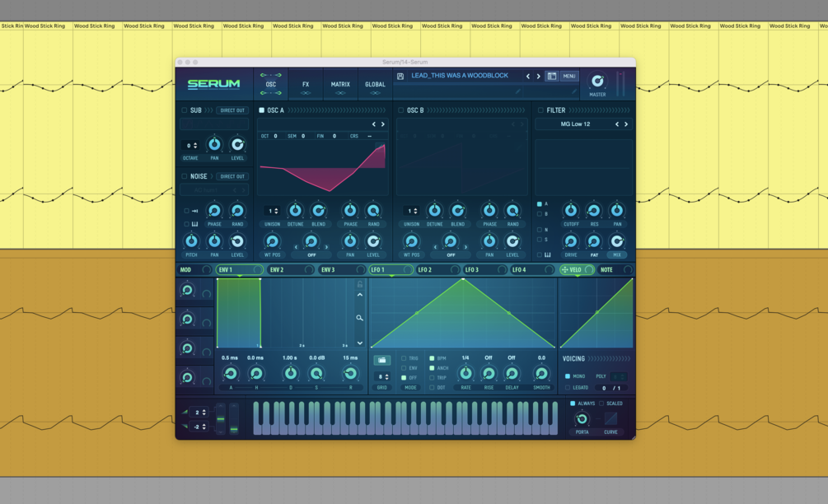Screen dimensions: 828x504
Task: Click the save preset floppy disk icon
Action: point(400,76)
